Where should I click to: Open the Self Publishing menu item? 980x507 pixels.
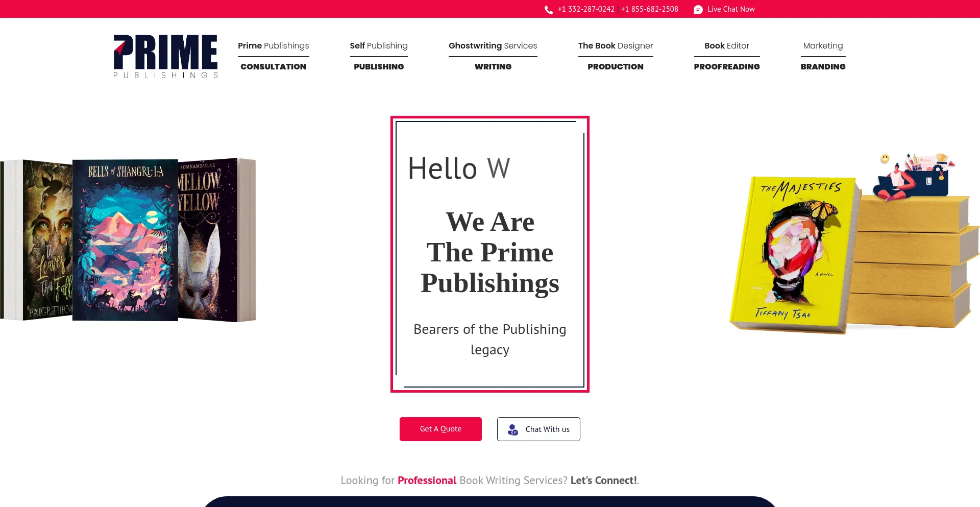point(378,56)
